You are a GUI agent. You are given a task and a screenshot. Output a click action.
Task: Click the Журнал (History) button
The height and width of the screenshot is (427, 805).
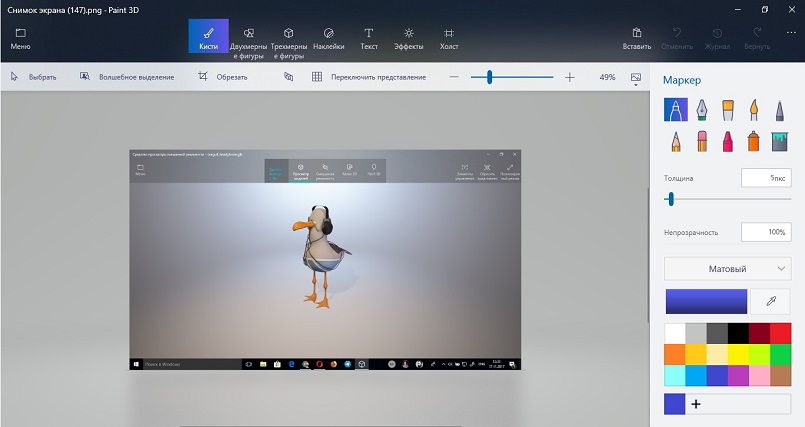tap(717, 39)
